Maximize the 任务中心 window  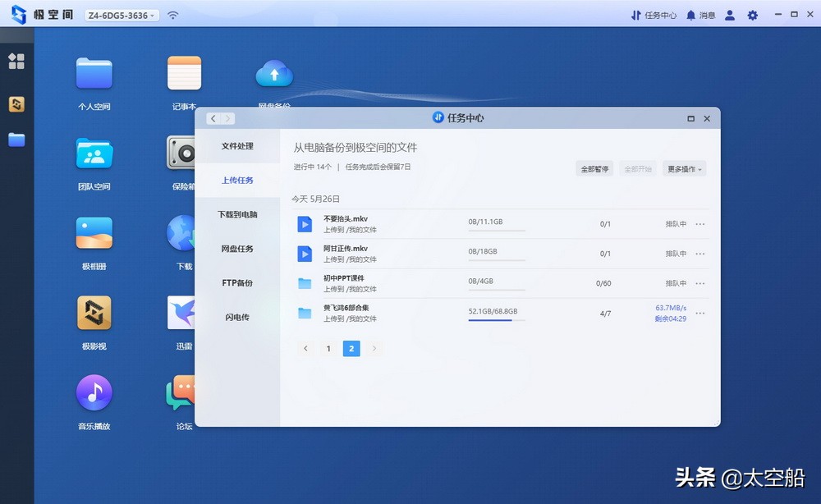[690, 119]
